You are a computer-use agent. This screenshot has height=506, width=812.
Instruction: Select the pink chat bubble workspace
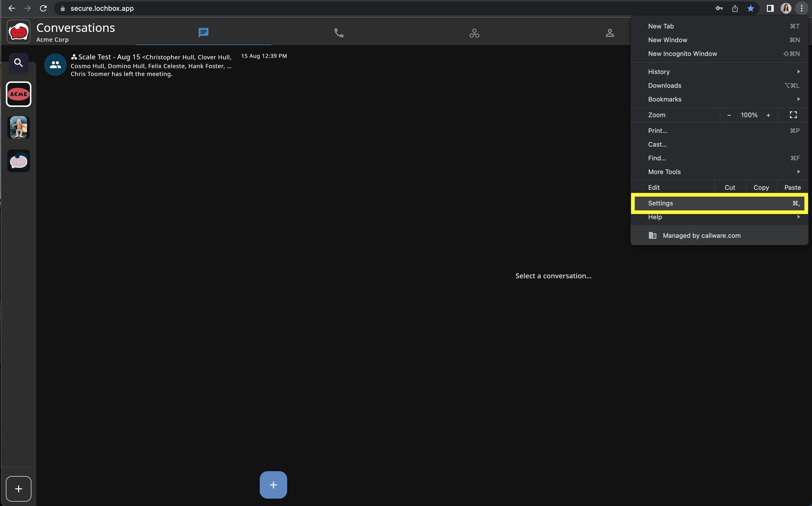(x=19, y=161)
